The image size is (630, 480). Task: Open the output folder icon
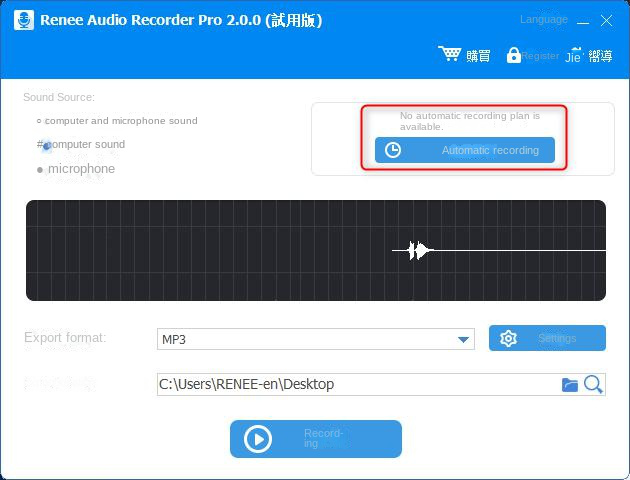(x=570, y=384)
